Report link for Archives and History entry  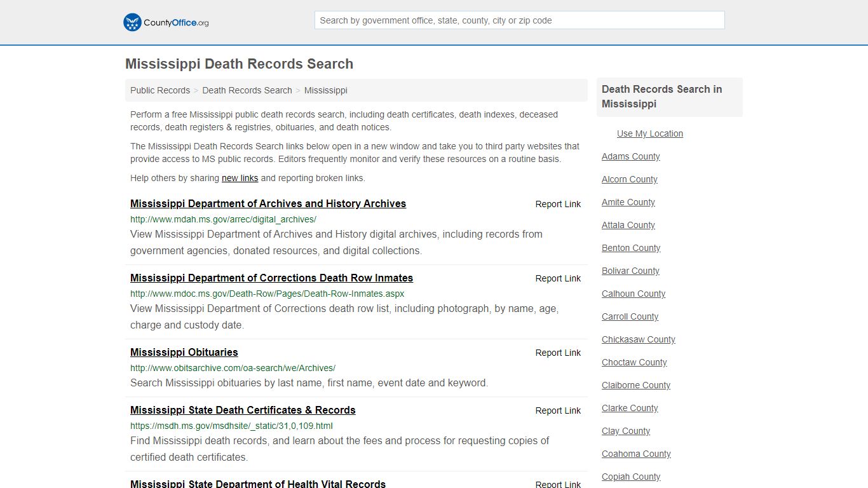click(558, 204)
